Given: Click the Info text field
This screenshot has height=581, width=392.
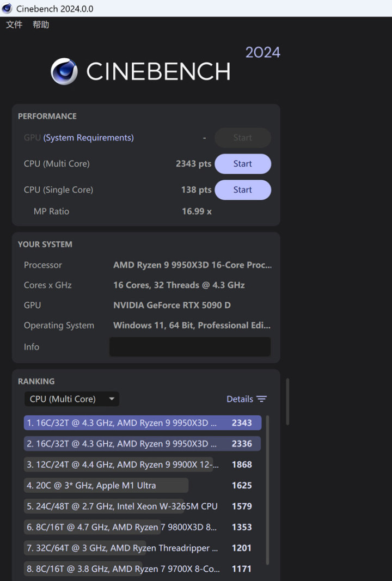Looking at the screenshot, I should tap(189, 347).
